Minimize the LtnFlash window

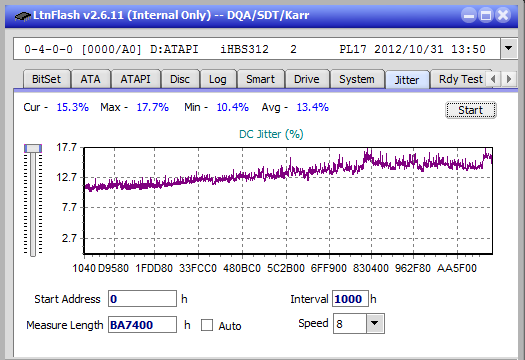[469, 15]
